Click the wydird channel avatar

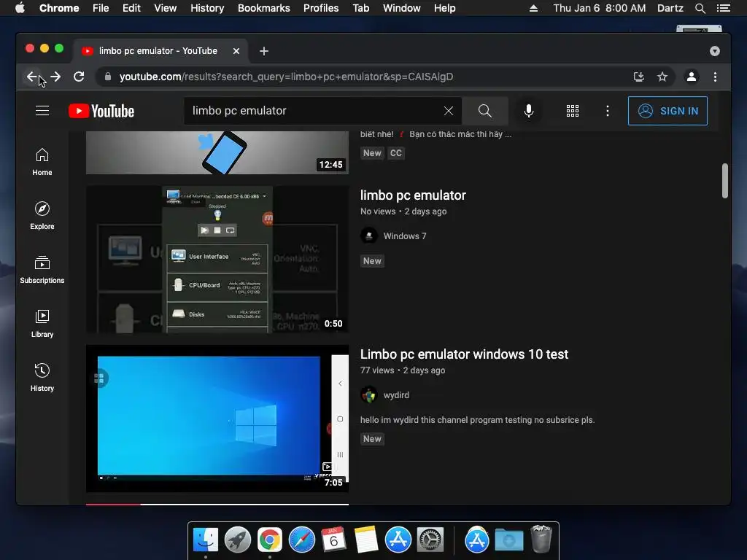click(368, 394)
